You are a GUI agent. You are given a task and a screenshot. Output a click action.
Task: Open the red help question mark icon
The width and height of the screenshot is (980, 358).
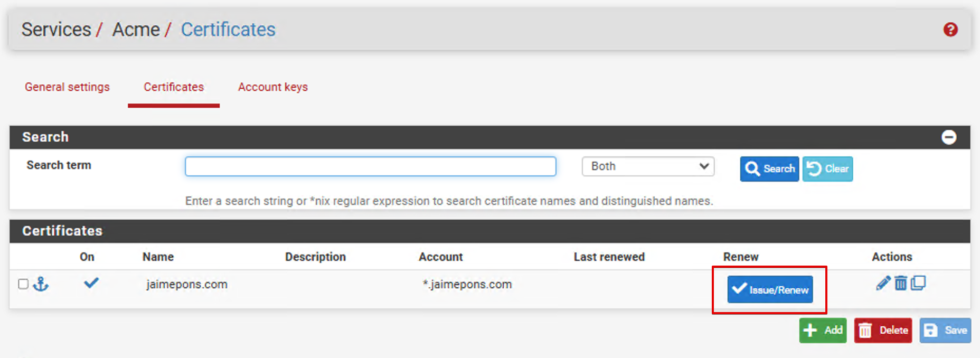[950, 30]
